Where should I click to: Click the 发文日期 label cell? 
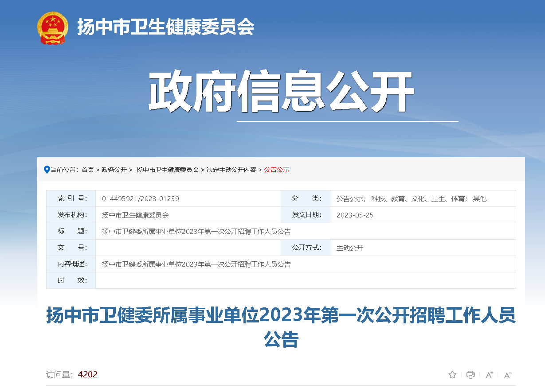point(306,215)
